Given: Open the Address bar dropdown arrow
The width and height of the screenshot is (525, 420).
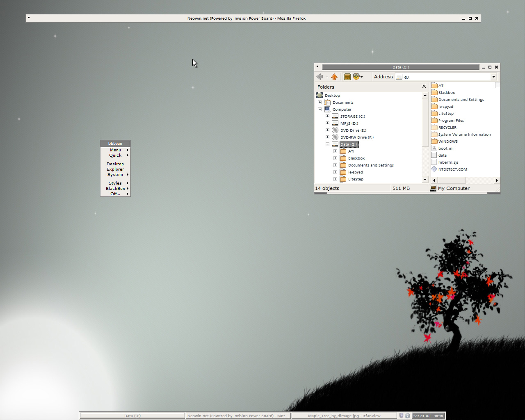Looking at the screenshot, I should click(x=493, y=77).
